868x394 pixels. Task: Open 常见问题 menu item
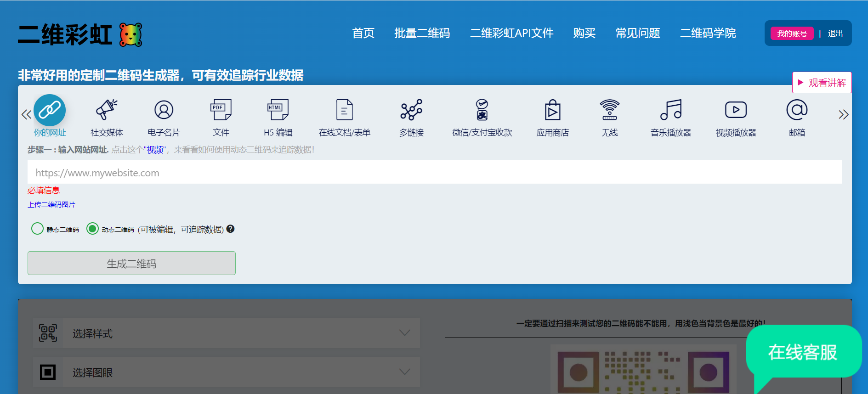pos(638,33)
